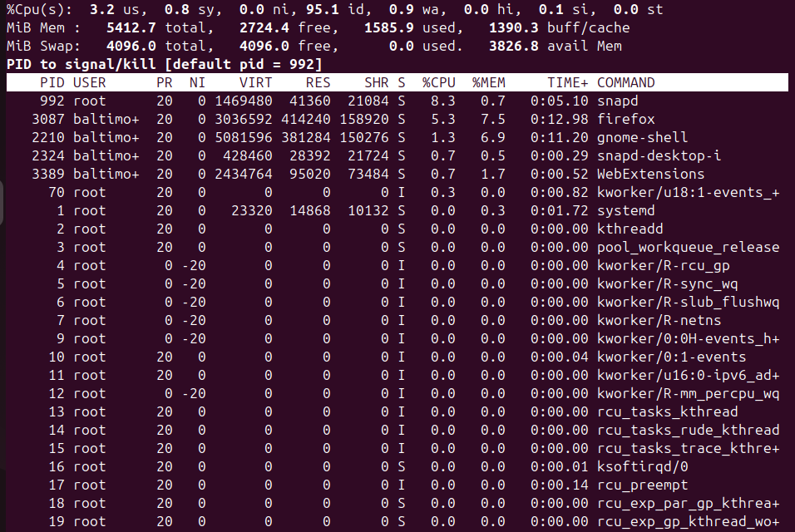The image size is (795, 532).
Task: Click the systemd command entry
Action: [625, 210]
